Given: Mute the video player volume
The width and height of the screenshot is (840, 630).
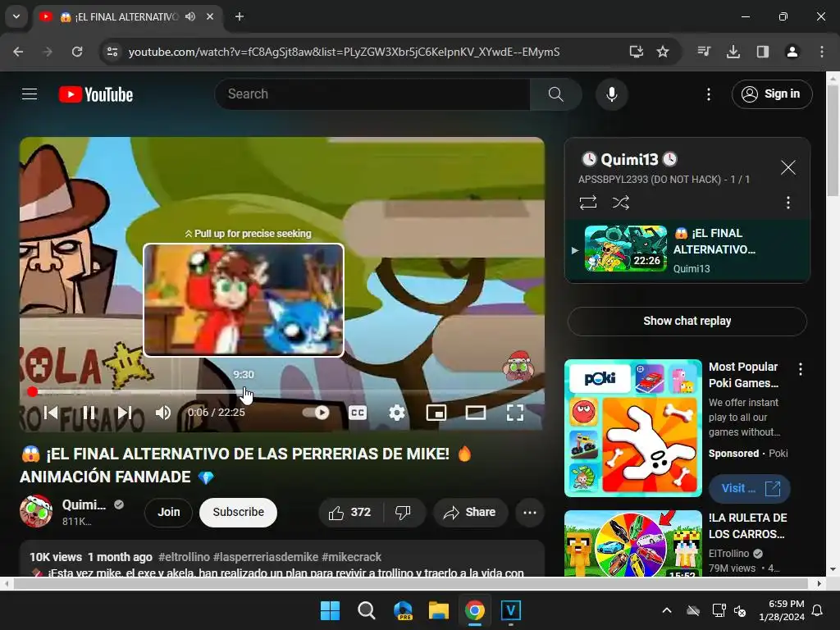Looking at the screenshot, I should point(163,413).
